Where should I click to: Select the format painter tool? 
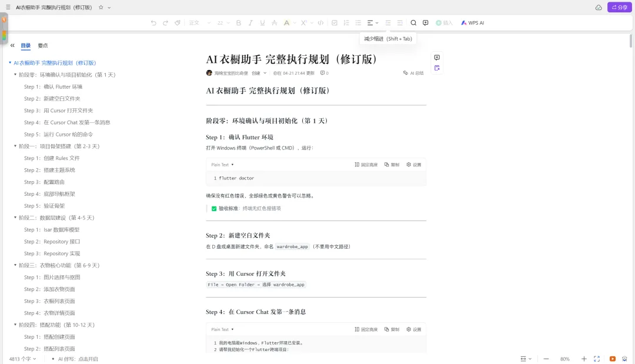coord(178,23)
